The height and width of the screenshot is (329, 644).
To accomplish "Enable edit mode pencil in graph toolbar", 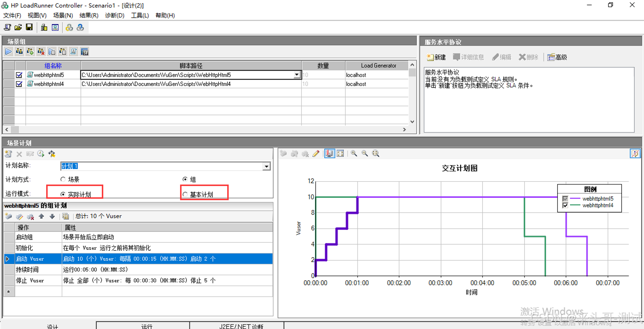I will (x=316, y=153).
